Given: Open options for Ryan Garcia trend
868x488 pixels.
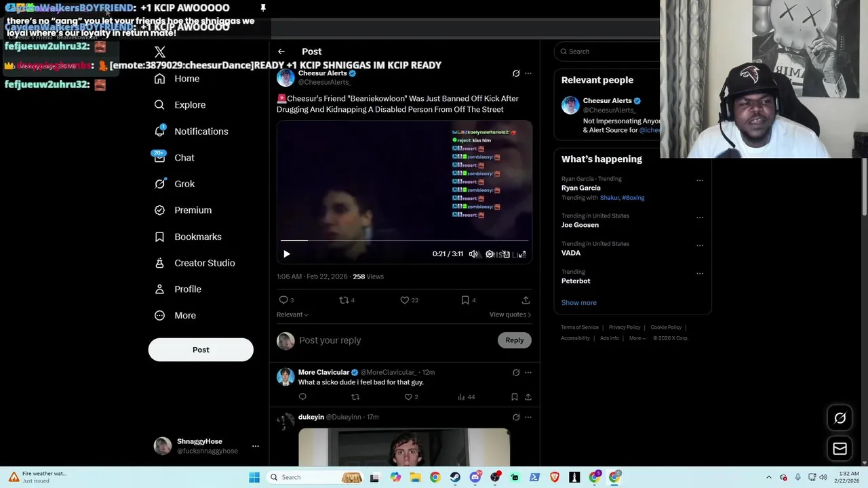Looking at the screenshot, I should point(700,180).
